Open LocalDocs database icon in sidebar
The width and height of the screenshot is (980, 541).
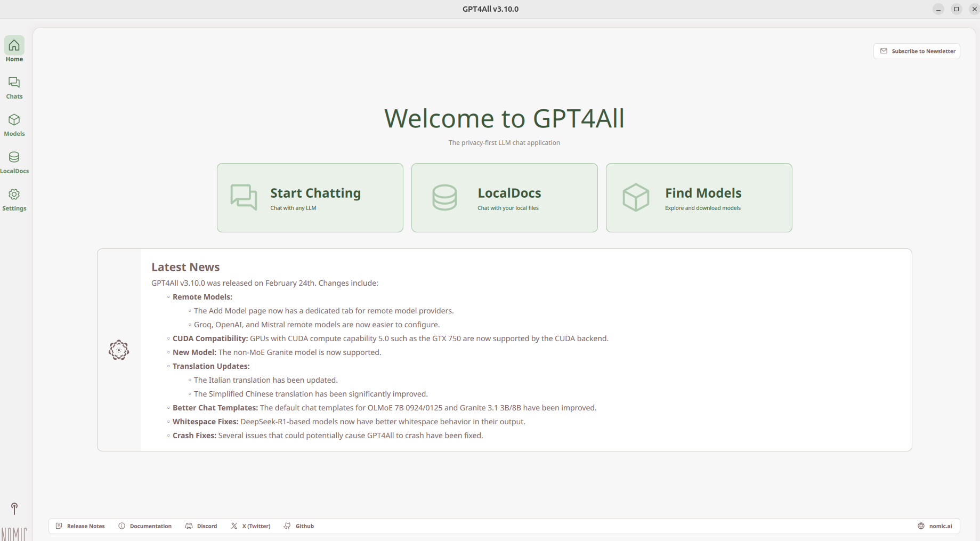click(x=14, y=162)
